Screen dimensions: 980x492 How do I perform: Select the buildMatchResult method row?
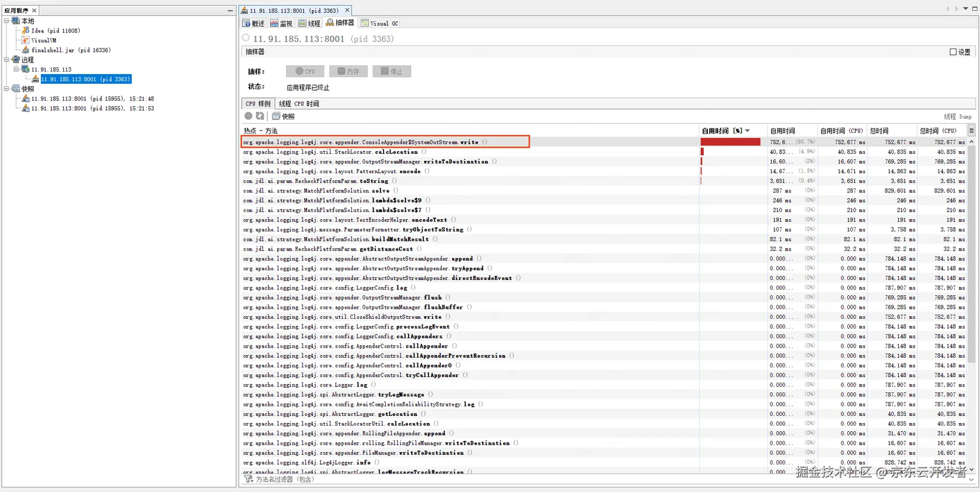tap(604, 239)
